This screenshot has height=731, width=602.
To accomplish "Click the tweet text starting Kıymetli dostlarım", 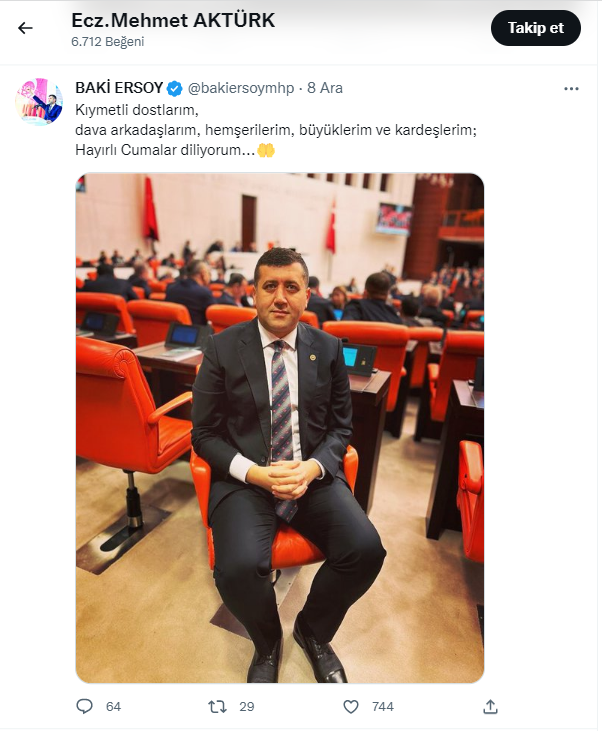I will click(276, 130).
